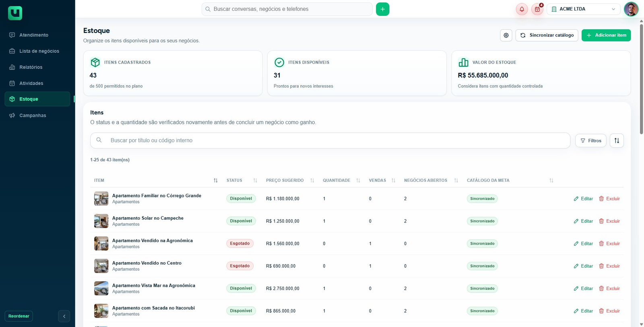The image size is (644, 327).
Task: Open Lista de negócios page
Action: click(x=37, y=51)
